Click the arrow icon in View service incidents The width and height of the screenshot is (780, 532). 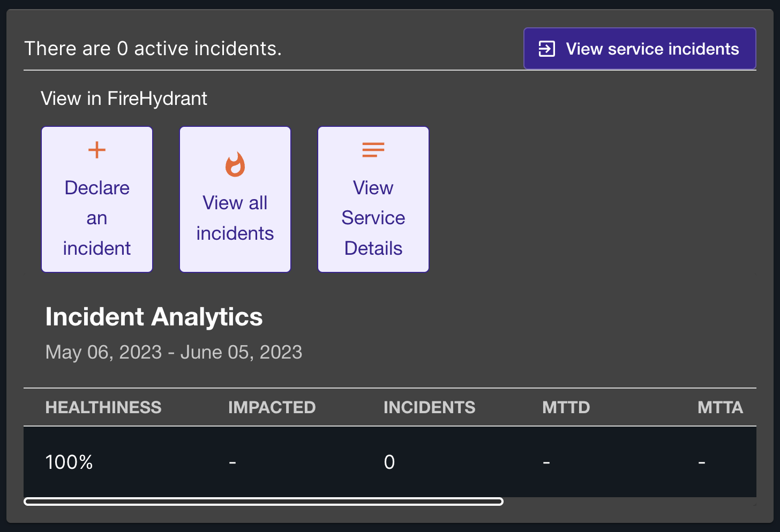[546, 49]
